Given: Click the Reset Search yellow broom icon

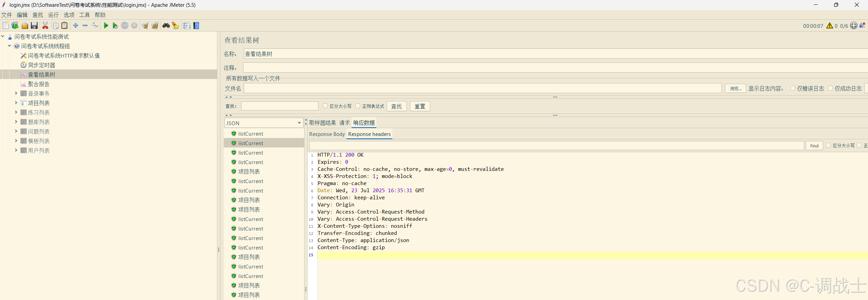Looking at the screenshot, I should coord(176,26).
